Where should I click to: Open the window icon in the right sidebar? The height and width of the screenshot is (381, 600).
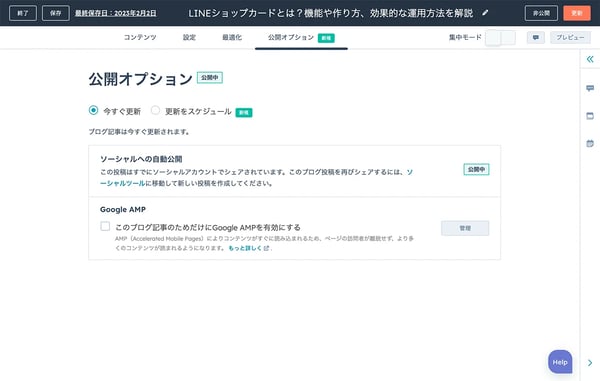point(590,116)
